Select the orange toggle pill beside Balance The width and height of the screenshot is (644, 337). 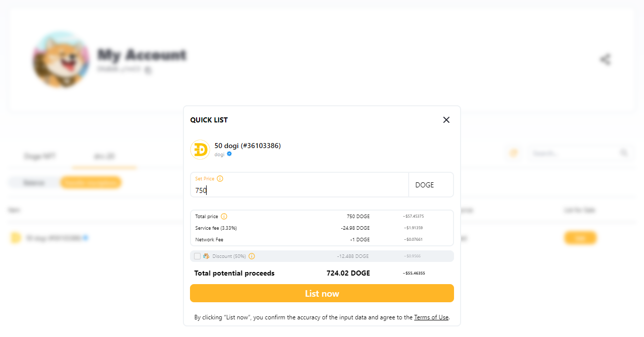pos(91,183)
